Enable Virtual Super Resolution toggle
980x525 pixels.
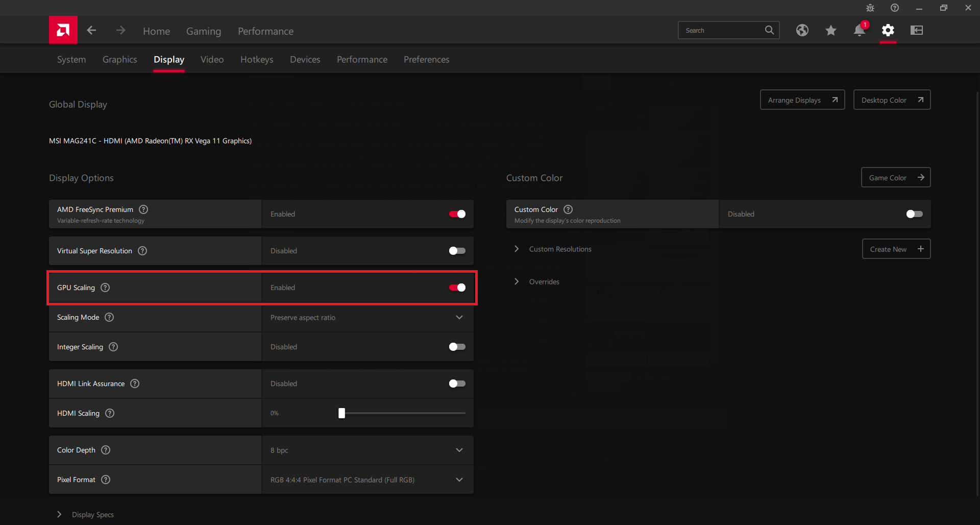click(x=457, y=251)
